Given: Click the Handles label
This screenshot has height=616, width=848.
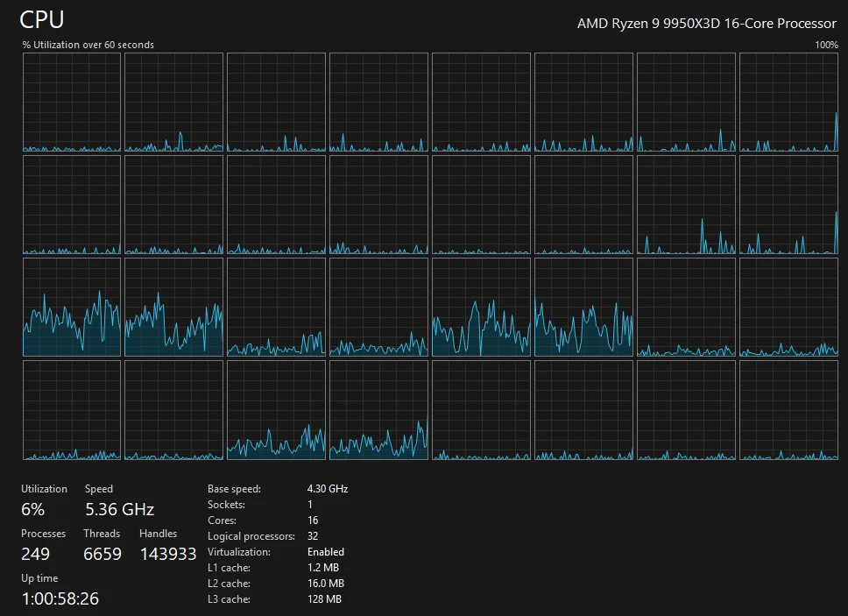Looking at the screenshot, I should click(x=158, y=534).
